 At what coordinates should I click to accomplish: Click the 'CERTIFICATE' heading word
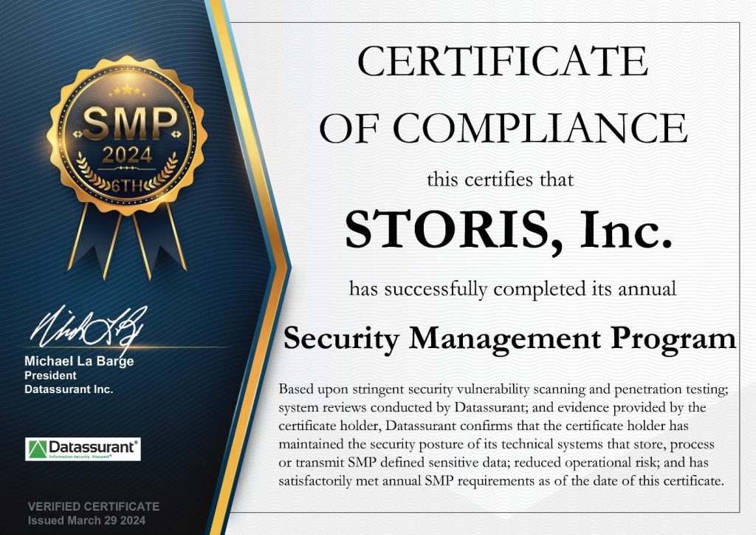(502, 61)
